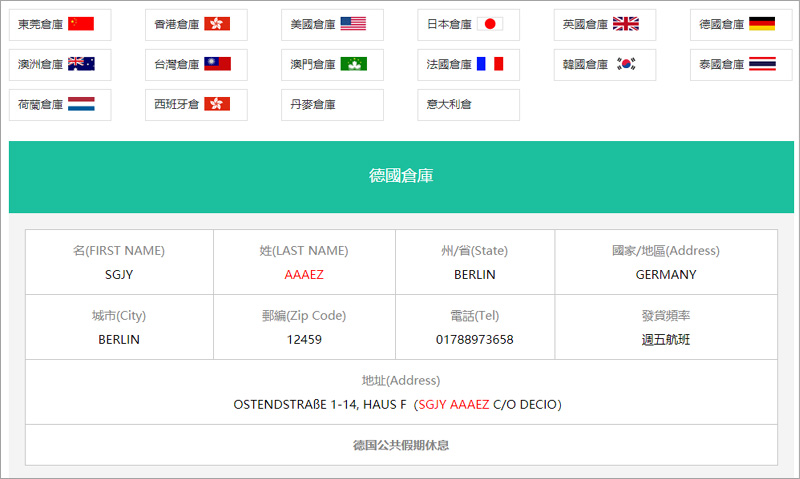Click the UK flag beside 英國倉庫
Viewport: 800px width, 479px height.
coord(626,24)
